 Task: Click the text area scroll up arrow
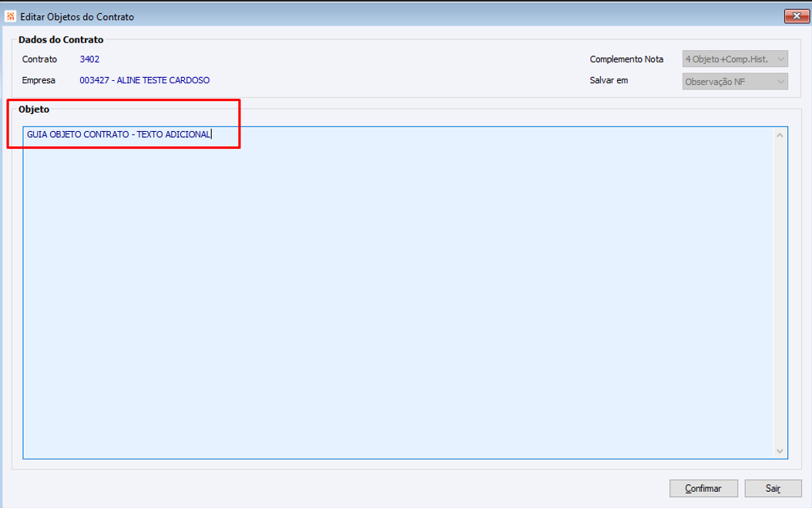click(x=780, y=136)
